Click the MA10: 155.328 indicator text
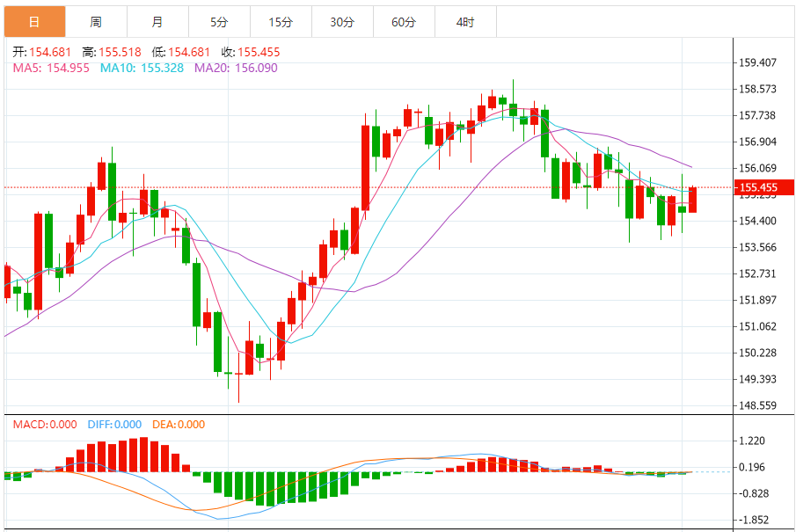 (x=142, y=68)
